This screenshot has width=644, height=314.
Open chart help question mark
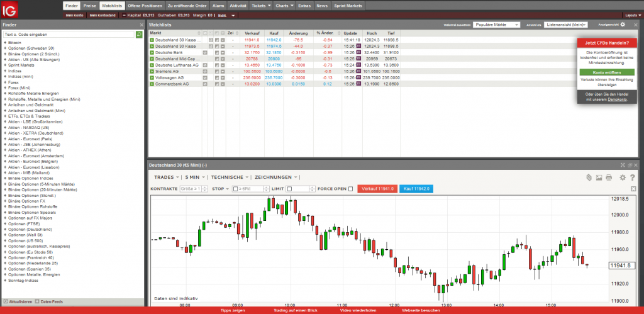click(x=633, y=177)
